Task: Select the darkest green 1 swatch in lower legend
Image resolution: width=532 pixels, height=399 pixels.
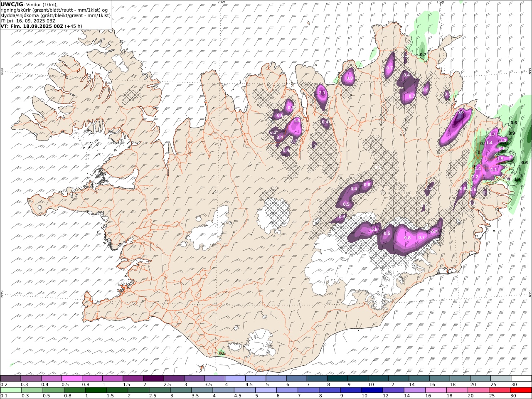Action: [96, 390]
